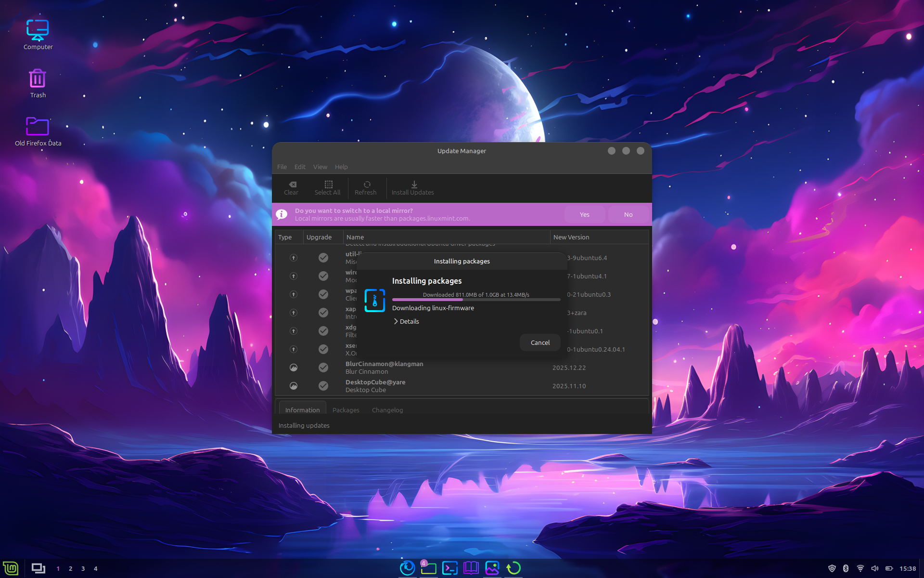Click the Bluetooth tray icon

tap(846, 568)
